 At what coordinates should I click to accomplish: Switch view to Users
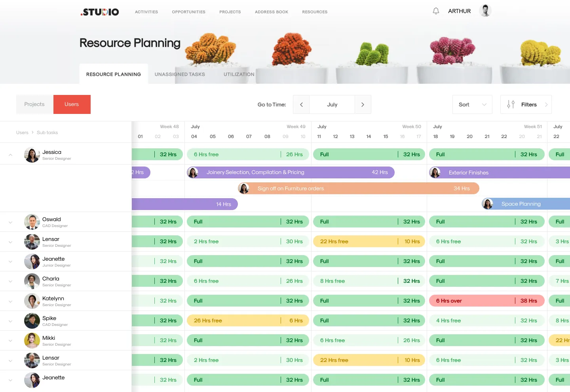point(72,104)
